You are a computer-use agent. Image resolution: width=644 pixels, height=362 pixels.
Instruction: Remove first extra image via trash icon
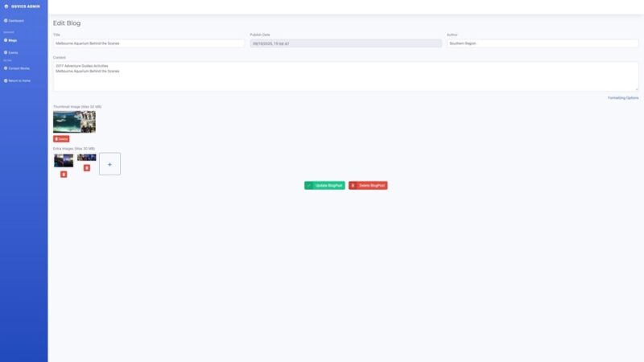tap(64, 175)
